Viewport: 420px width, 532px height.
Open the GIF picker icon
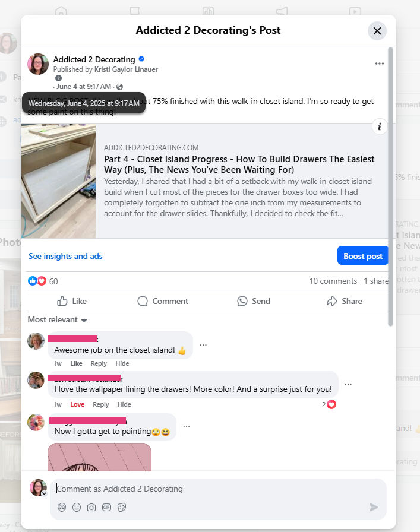(x=106, y=507)
